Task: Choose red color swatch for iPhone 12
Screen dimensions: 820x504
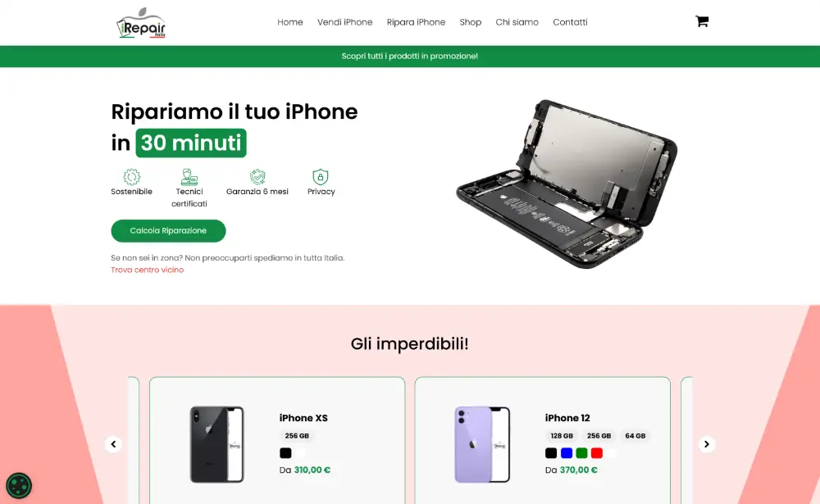Action: click(597, 452)
